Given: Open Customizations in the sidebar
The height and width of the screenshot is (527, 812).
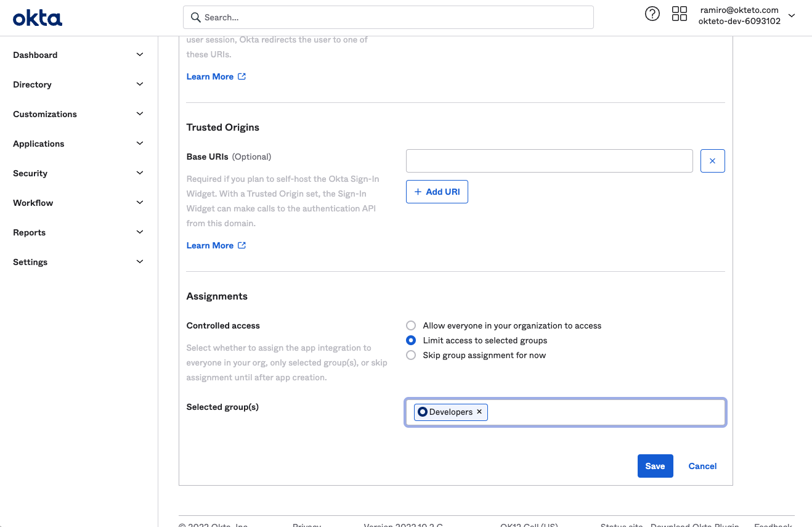Looking at the screenshot, I should [45, 114].
